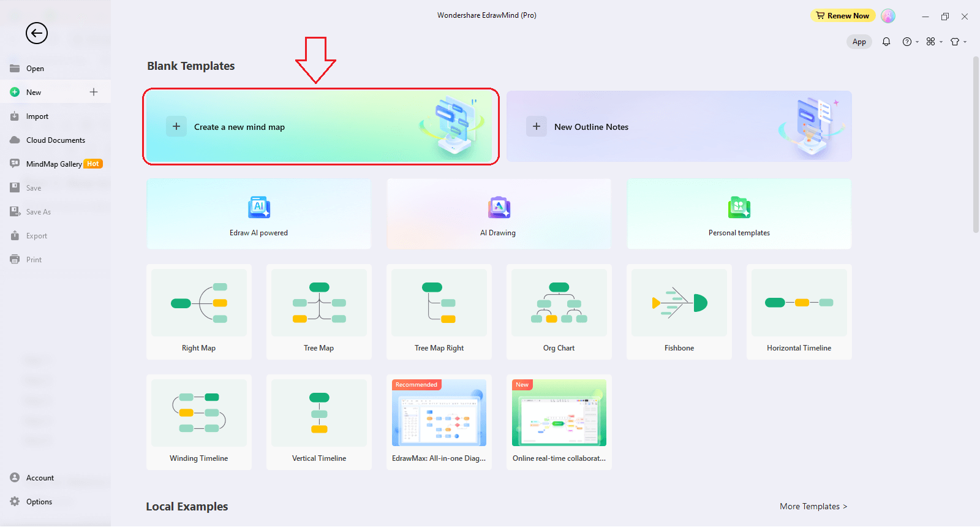
Task: Click New Outline Notes
Action: coord(679,126)
